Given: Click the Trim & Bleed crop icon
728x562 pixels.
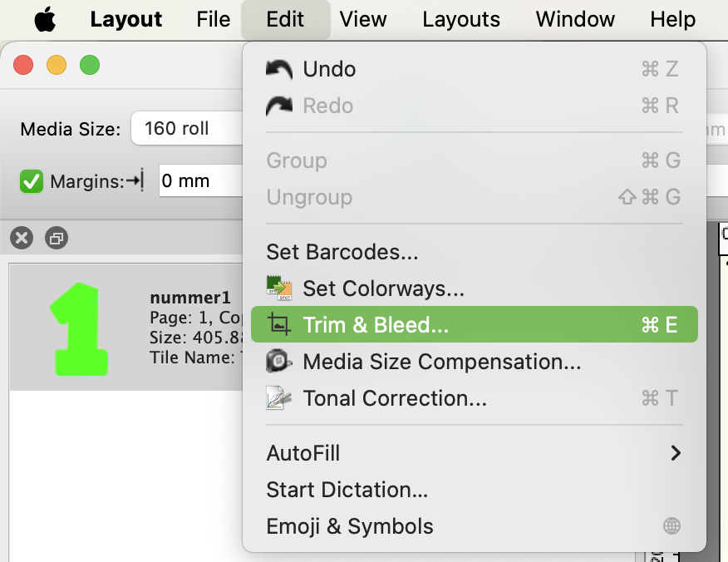Looking at the screenshot, I should coord(279,324).
